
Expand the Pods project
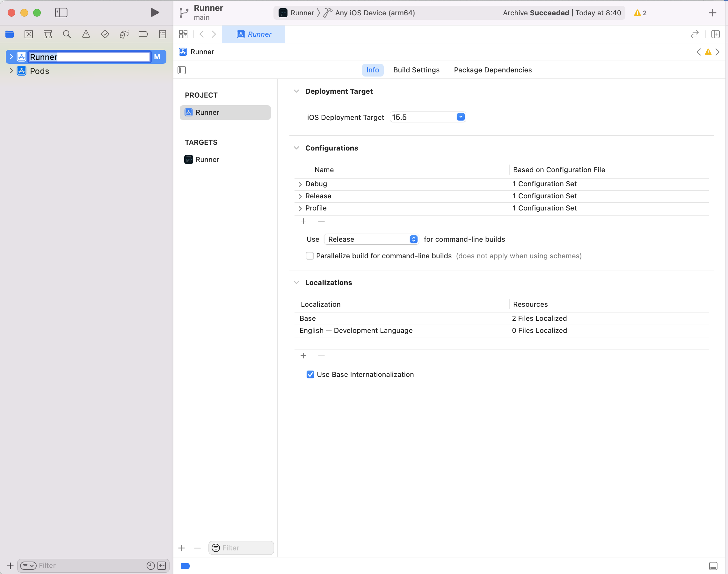pyautogui.click(x=11, y=70)
